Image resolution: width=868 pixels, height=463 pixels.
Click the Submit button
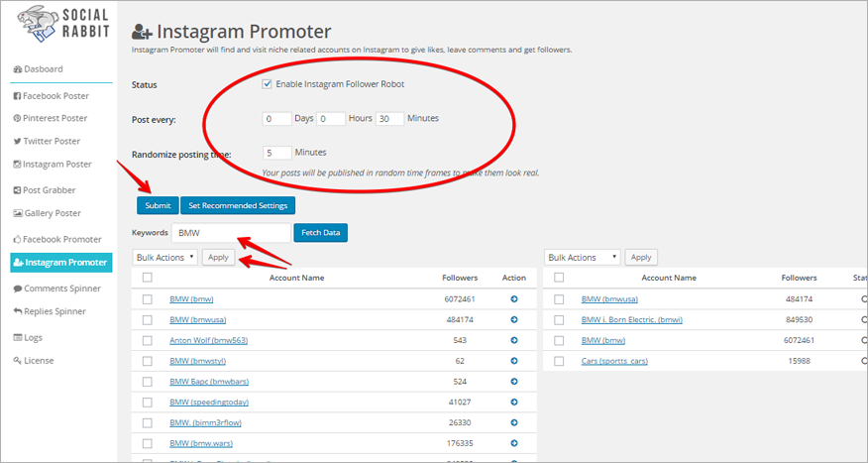(158, 205)
